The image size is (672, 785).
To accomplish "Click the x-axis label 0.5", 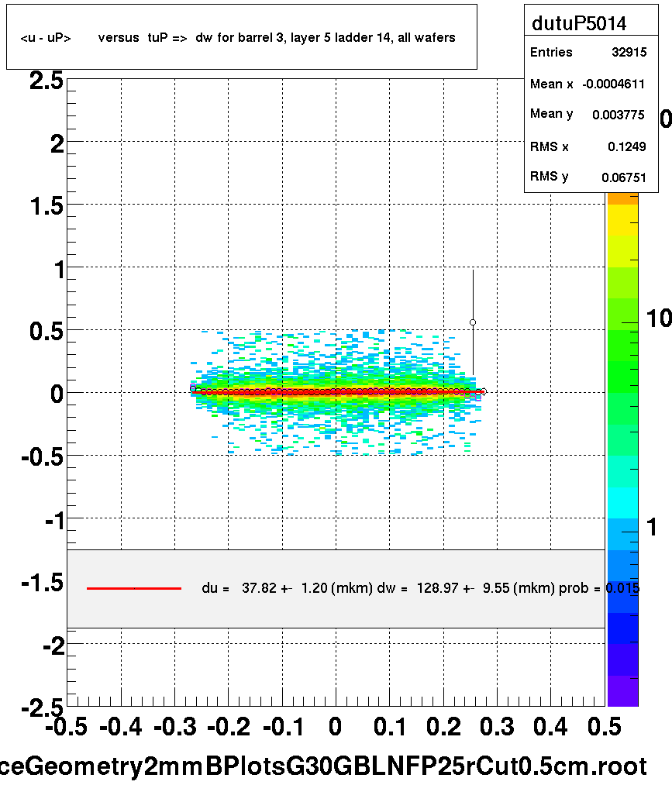I will point(605,726).
